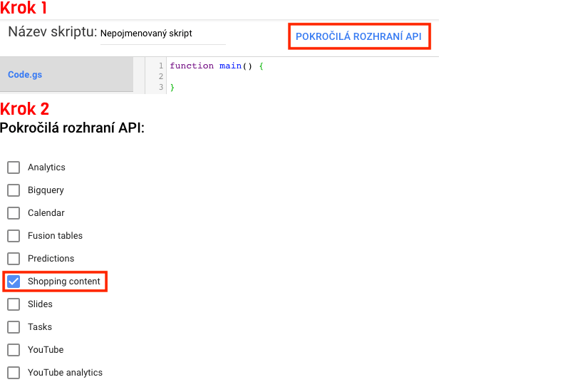Viewport: 570px width, 392px height.
Task: Toggle the Predictions checkbox
Action: point(14,259)
